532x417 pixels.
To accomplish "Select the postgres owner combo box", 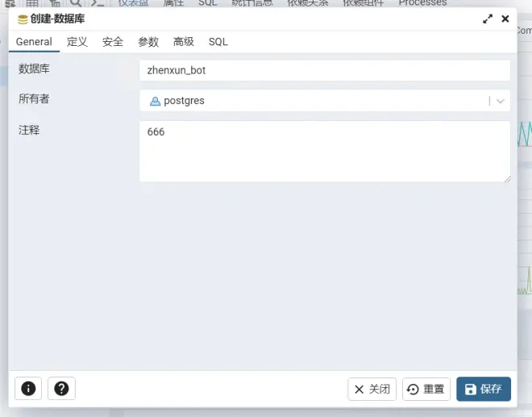I will pyautogui.click(x=325, y=101).
